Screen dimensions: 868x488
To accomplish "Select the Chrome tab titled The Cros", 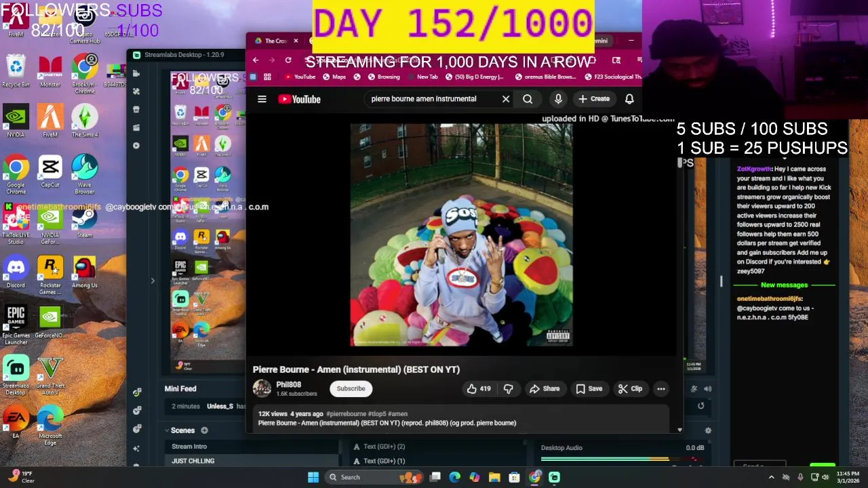I will click(275, 41).
